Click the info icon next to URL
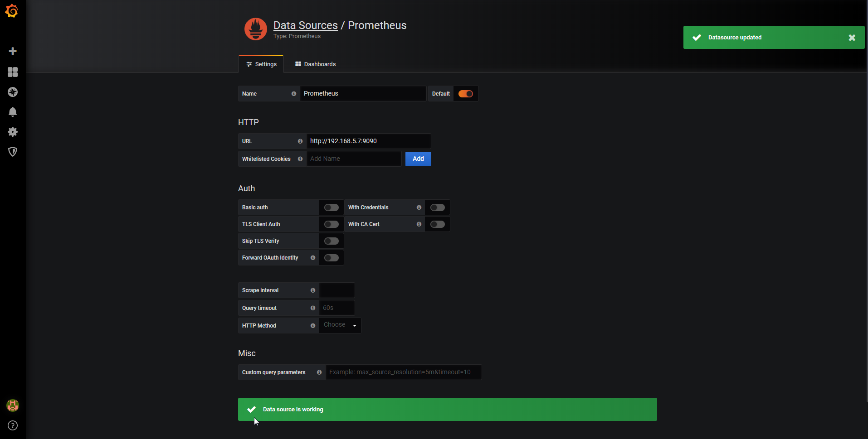Screen dimensions: 868x439 click(300, 141)
